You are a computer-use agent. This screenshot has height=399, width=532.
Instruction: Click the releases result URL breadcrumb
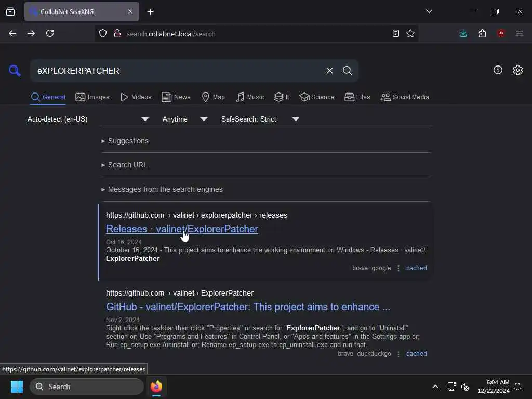click(x=196, y=216)
